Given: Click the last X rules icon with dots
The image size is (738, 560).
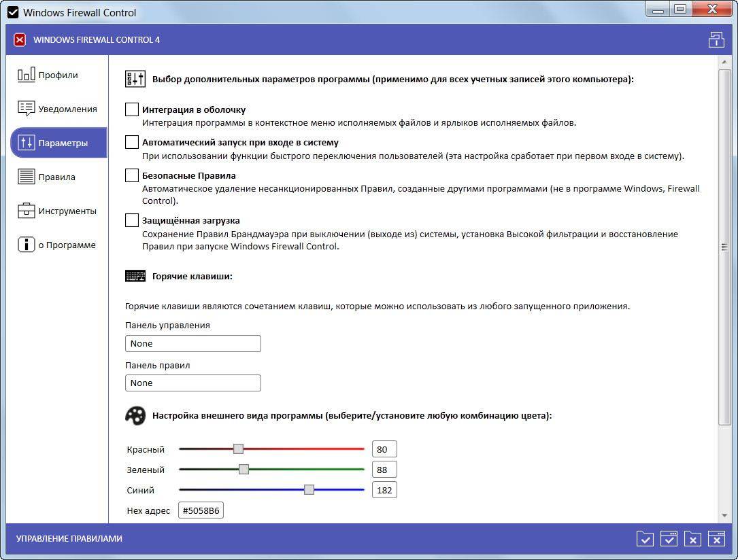Looking at the screenshot, I should click(716, 539).
